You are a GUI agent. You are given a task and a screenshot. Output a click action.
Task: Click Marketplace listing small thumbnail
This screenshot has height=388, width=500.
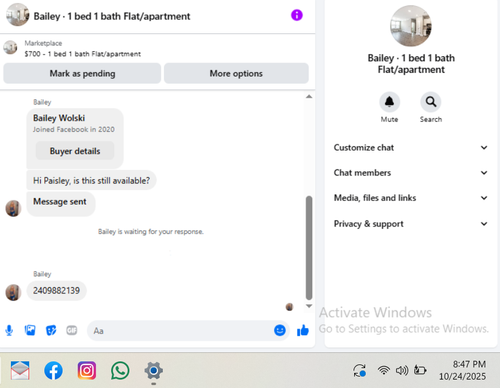point(10,48)
